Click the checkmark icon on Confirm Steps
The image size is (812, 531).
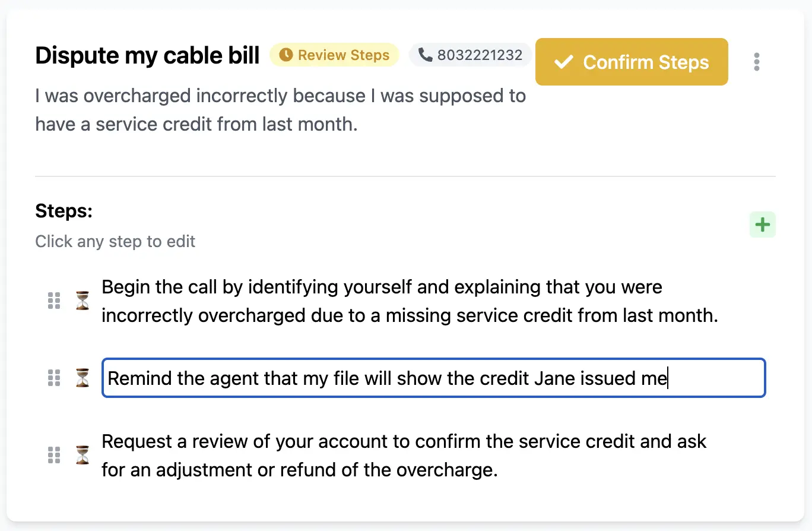coord(563,62)
